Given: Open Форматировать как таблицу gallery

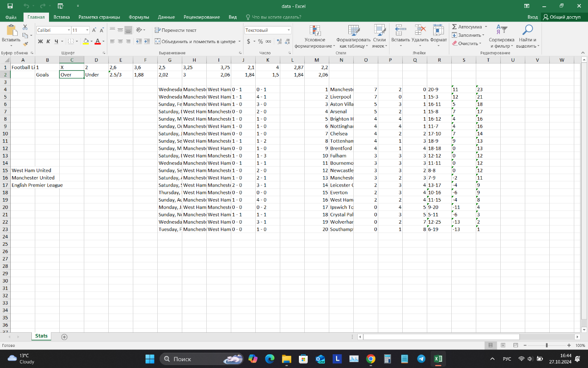Looking at the screenshot, I should [353, 36].
